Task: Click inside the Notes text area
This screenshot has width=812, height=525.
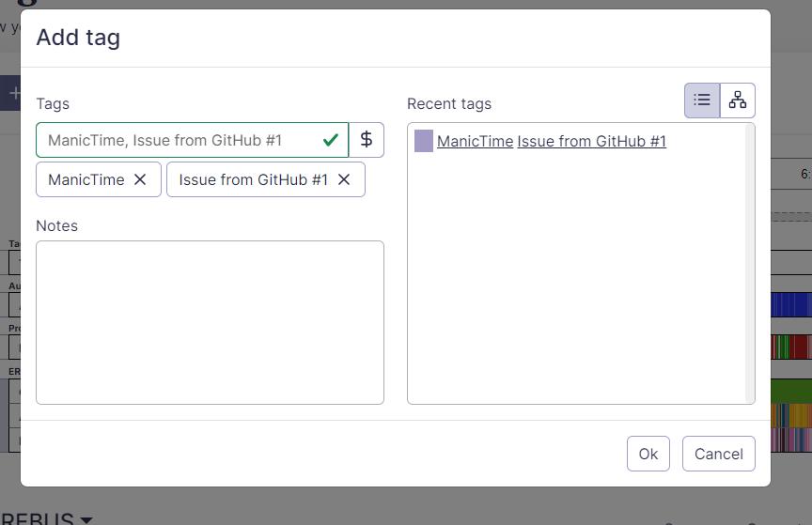Action: click(210, 322)
